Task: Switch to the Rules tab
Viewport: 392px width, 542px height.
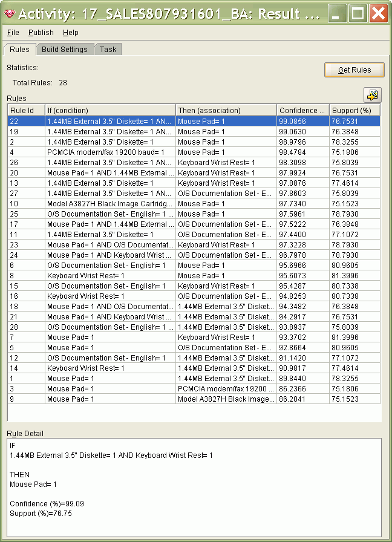Action: (x=19, y=50)
